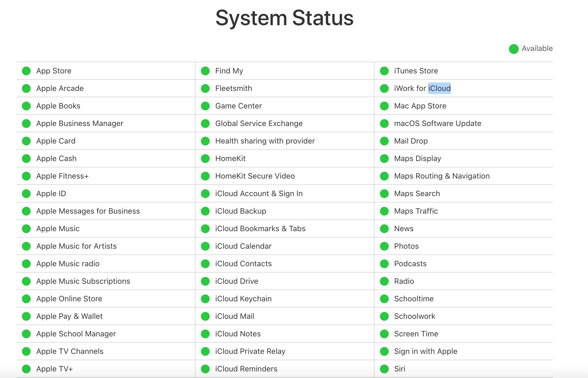Click the green dot next to Apple TV+
The image size is (588, 378).
[x=26, y=369]
